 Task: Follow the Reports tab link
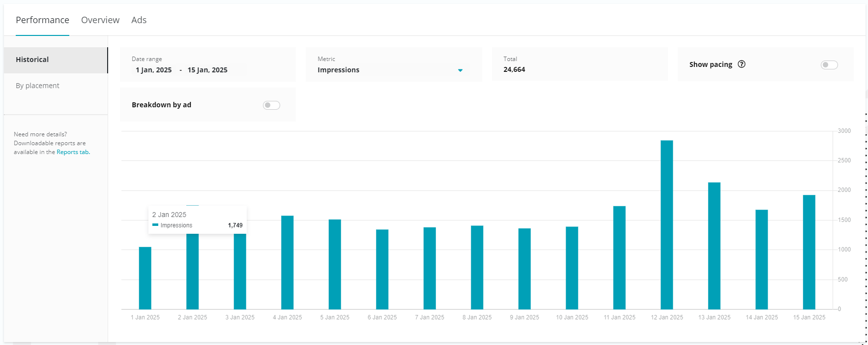point(73,152)
